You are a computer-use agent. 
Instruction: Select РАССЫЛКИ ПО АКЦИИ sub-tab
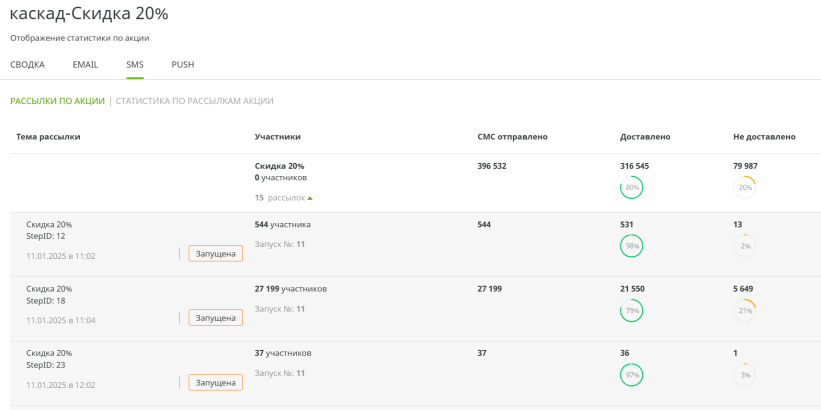coord(57,101)
